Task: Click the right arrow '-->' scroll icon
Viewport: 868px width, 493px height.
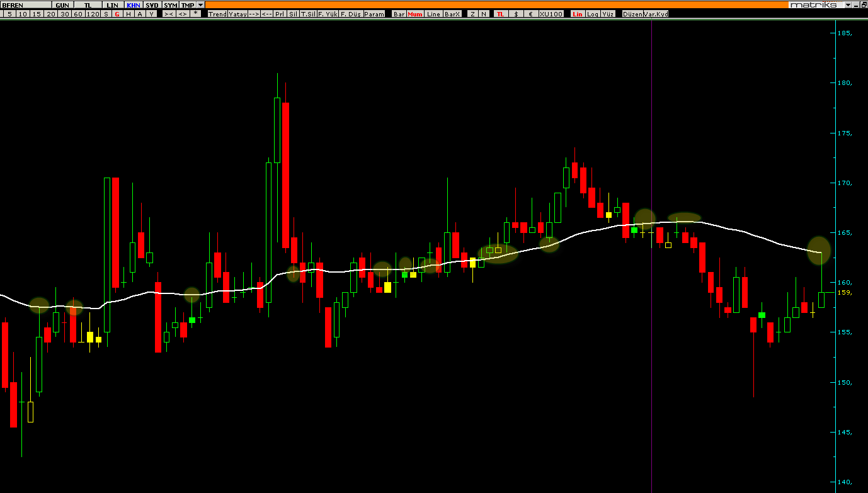Action: (253, 14)
